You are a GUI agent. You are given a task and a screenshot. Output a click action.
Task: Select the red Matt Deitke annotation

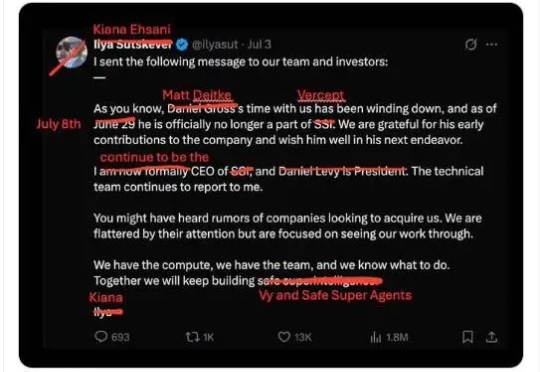tap(197, 95)
